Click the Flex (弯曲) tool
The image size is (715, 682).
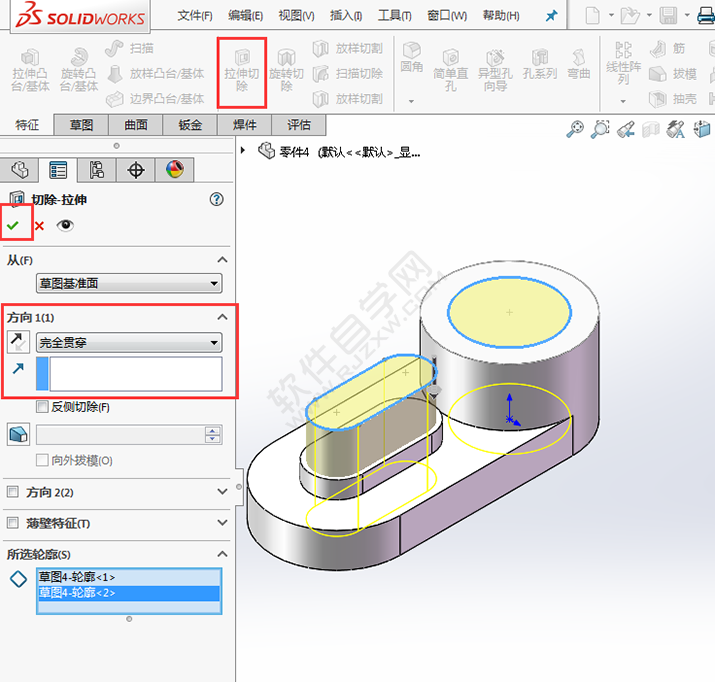pyautogui.click(x=579, y=65)
